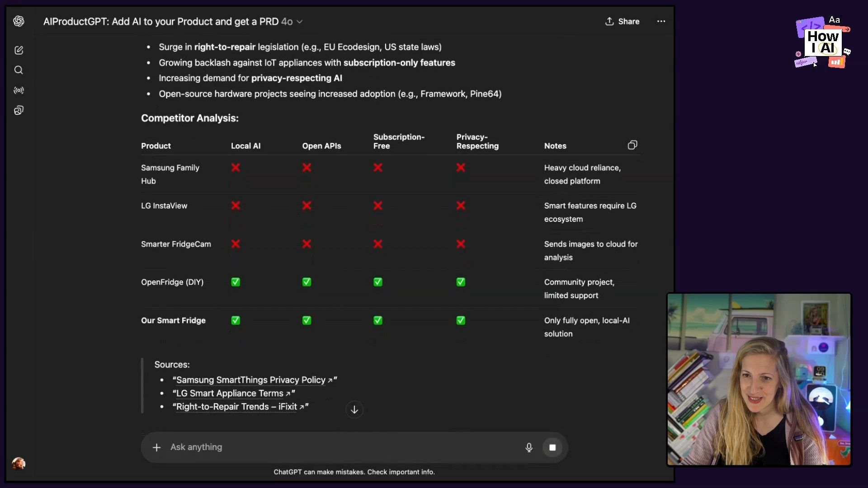Select the "Smarter FridgeCam" product cell

click(176, 244)
